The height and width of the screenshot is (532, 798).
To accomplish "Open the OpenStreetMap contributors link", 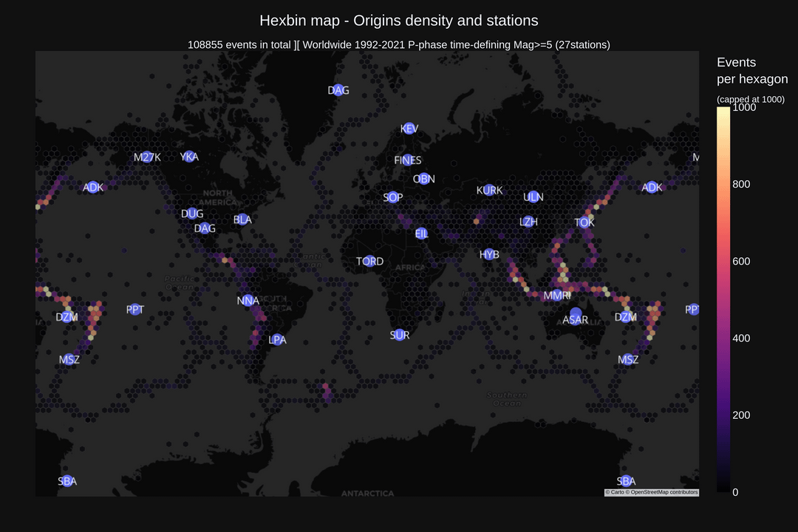I will click(664, 492).
